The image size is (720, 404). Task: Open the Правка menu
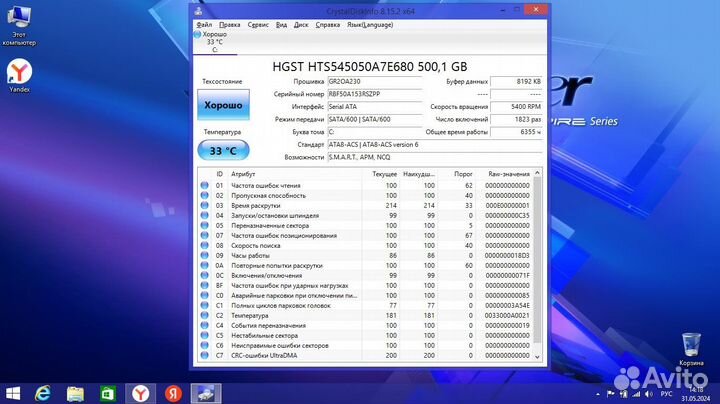point(229,23)
